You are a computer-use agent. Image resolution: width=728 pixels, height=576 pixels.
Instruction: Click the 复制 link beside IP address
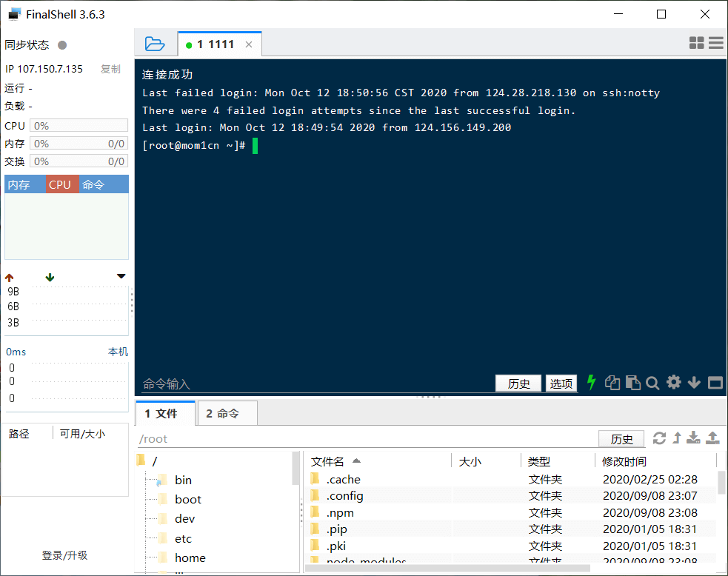(x=110, y=69)
